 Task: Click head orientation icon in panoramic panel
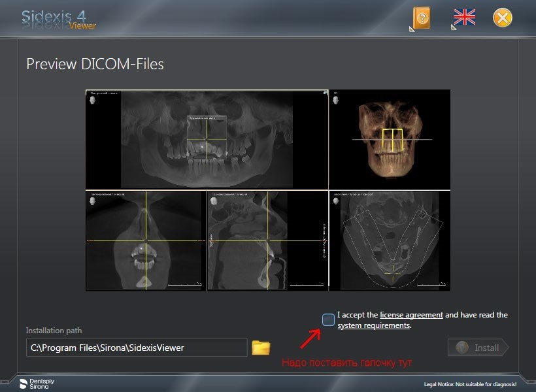pos(92,101)
